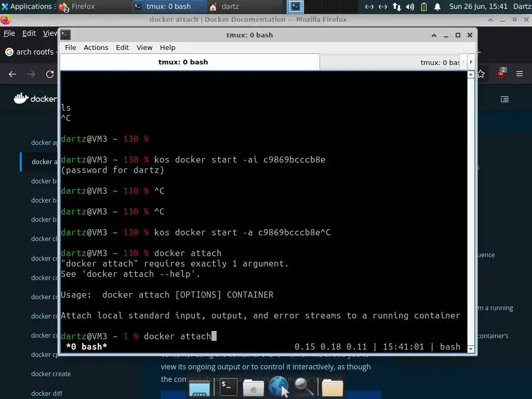Click the right arrow to scroll terminal tabs
The image size is (532, 399).
point(471,62)
